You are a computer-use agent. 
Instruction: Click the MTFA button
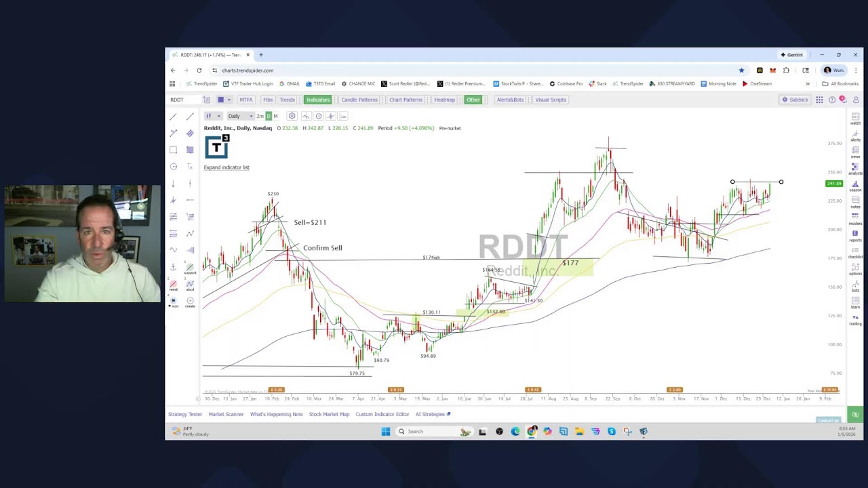(x=246, y=100)
